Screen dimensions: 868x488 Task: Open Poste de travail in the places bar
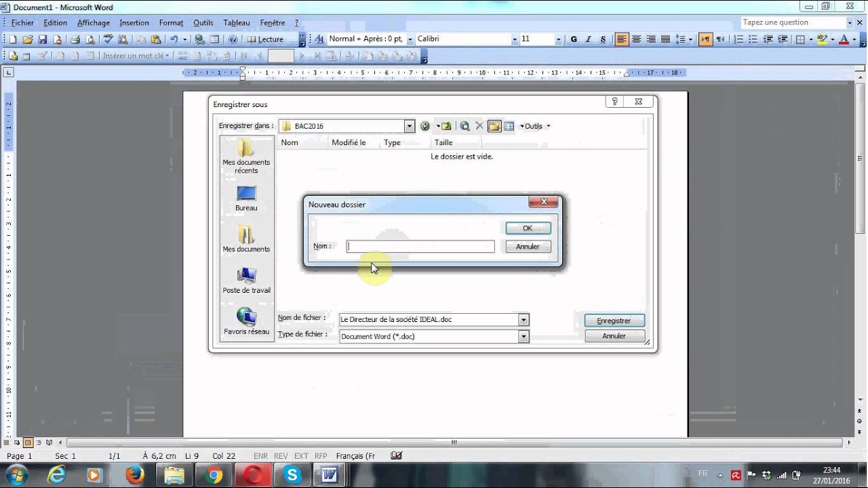tap(246, 281)
